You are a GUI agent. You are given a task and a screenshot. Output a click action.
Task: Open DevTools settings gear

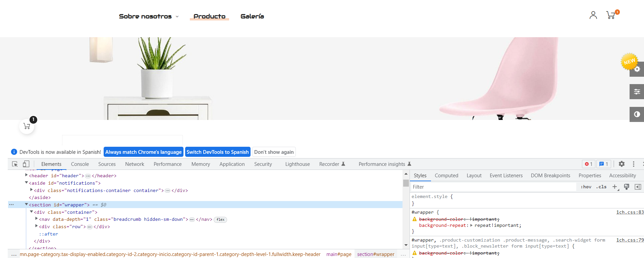pyautogui.click(x=622, y=164)
